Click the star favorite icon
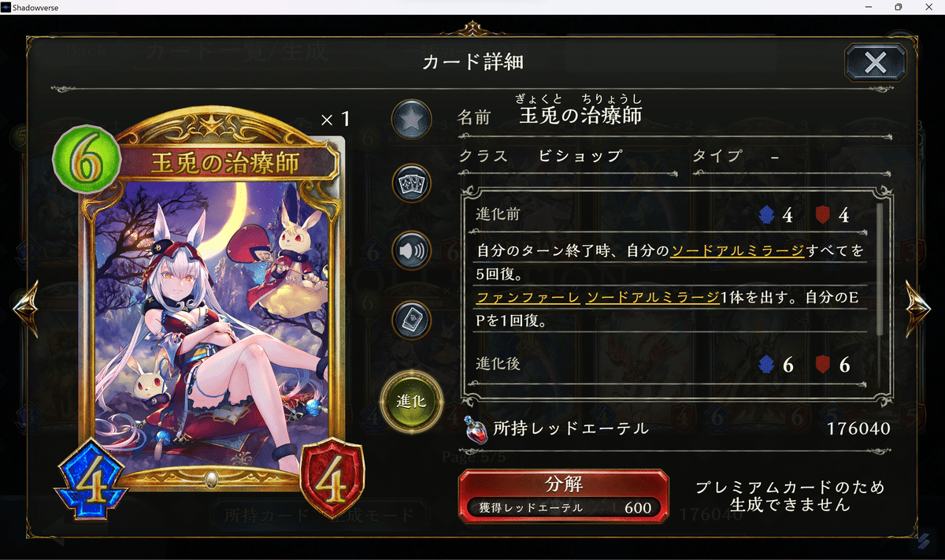The height and width of the screenshot is (560, 945). point(412,119)
